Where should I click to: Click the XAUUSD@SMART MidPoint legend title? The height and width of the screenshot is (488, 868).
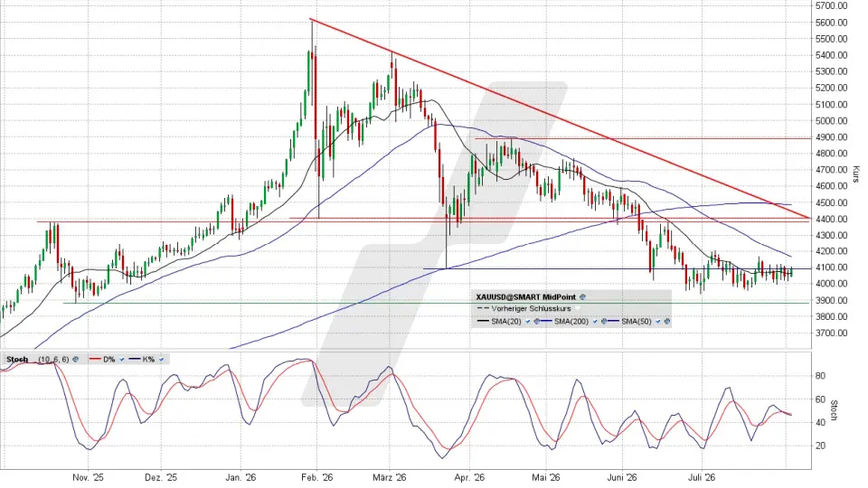pyautogui.click(x=526, y=297)
